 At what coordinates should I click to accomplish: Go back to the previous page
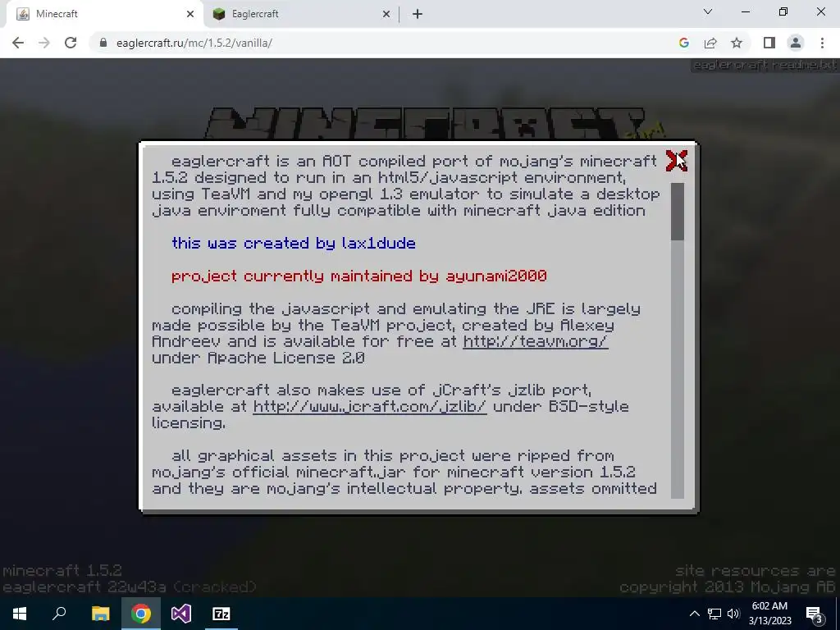click(x=18, y=43)
